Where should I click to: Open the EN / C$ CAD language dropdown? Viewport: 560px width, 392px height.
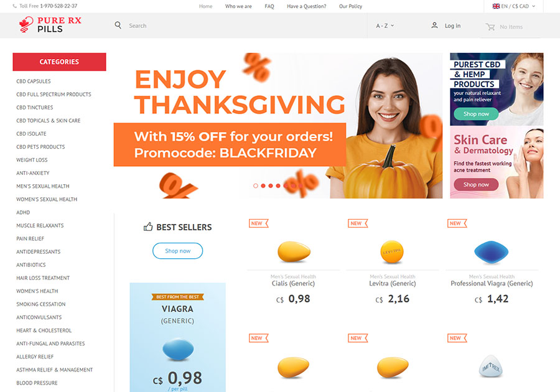[x=513, y=6]
